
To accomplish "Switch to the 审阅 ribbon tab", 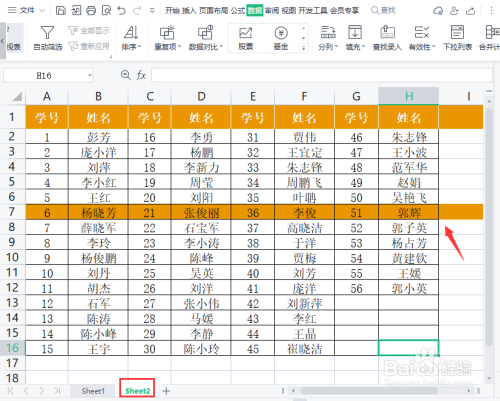I will (x=272, y=11).
